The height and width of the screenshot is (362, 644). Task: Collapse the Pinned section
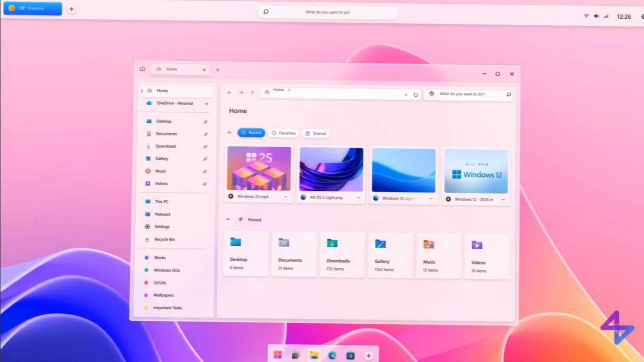point(228,219)
